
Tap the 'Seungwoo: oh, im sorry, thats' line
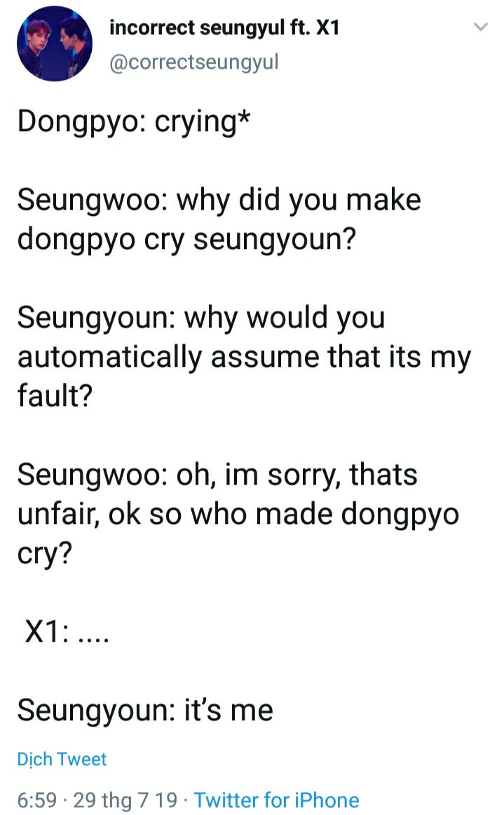217,475
